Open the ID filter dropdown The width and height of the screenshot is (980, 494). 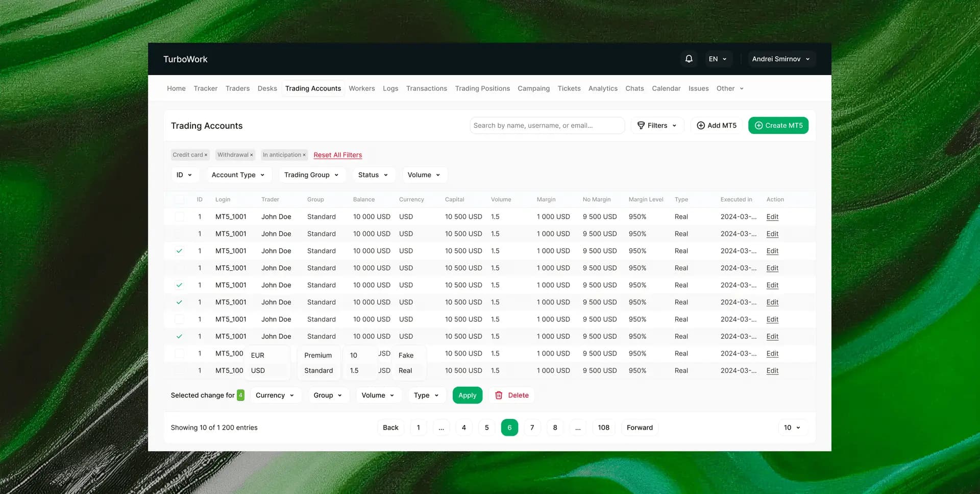pyautogui.click(x=184, y=175)
